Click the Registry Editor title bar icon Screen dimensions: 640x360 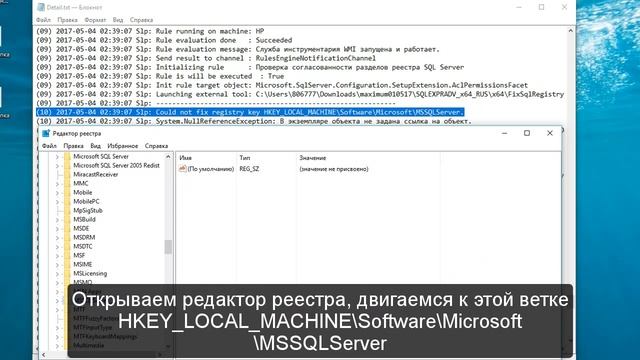tap(46, 133)
